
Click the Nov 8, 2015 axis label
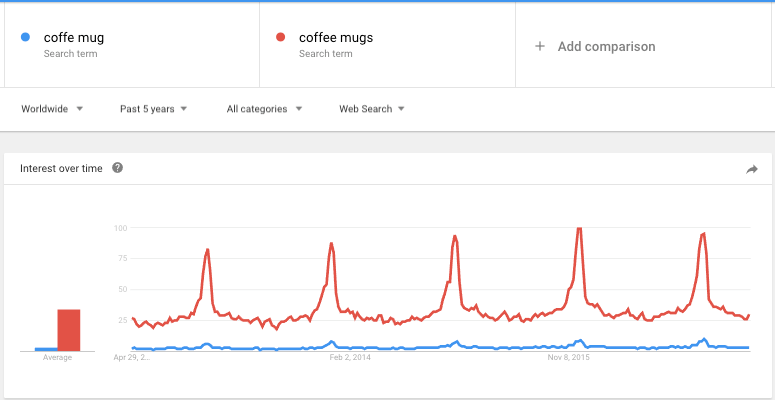click(568, 357)
